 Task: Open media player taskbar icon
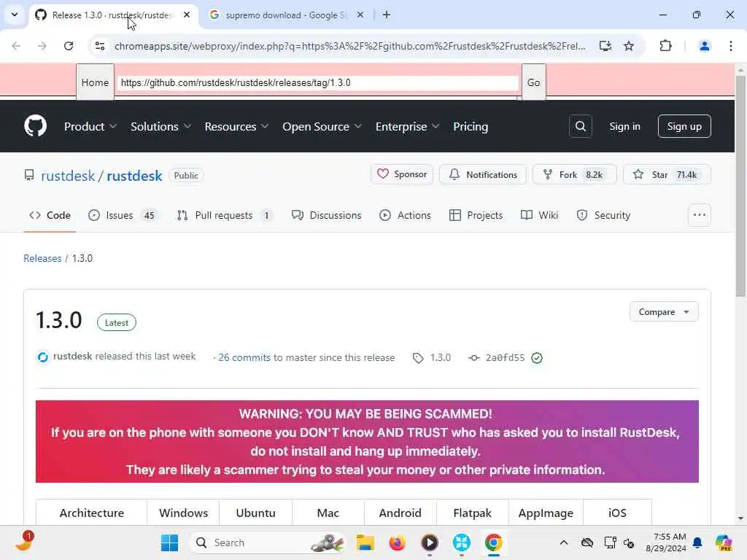[x=430, y=542]
